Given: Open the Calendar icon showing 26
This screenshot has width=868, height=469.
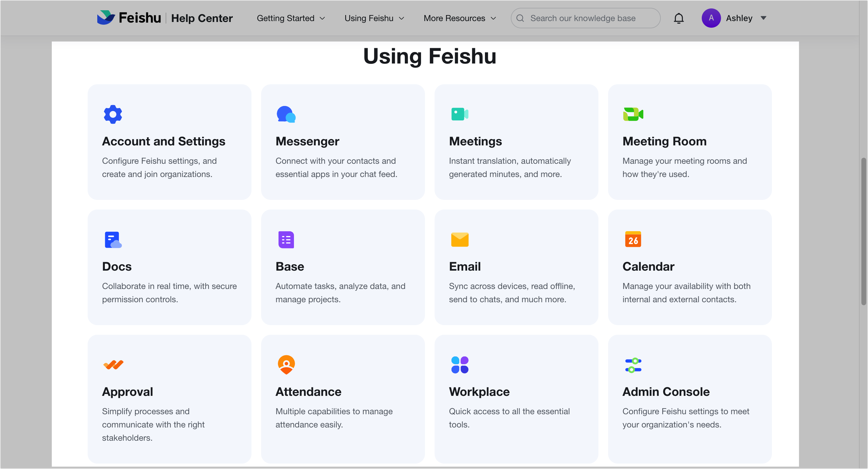Looking at the screenshot, I should tap(633, 239).
